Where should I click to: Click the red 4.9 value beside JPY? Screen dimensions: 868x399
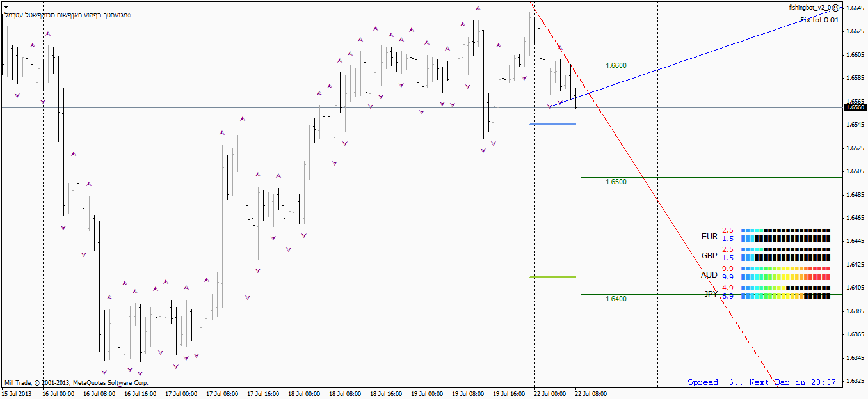click(x=728, y=288)
